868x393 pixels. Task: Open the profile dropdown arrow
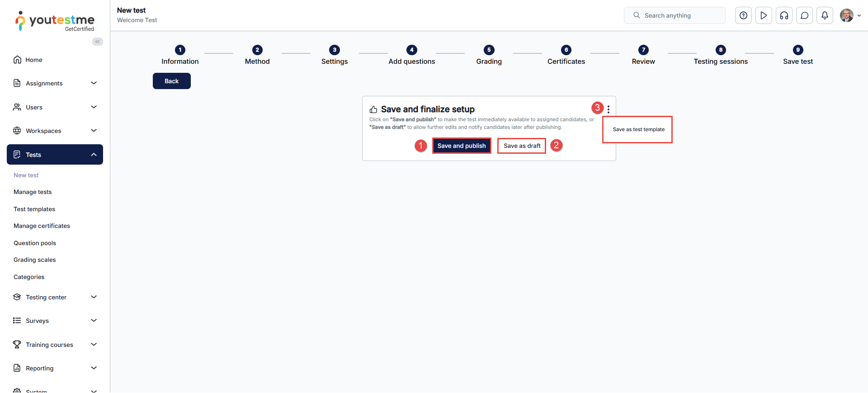[859, 15]
